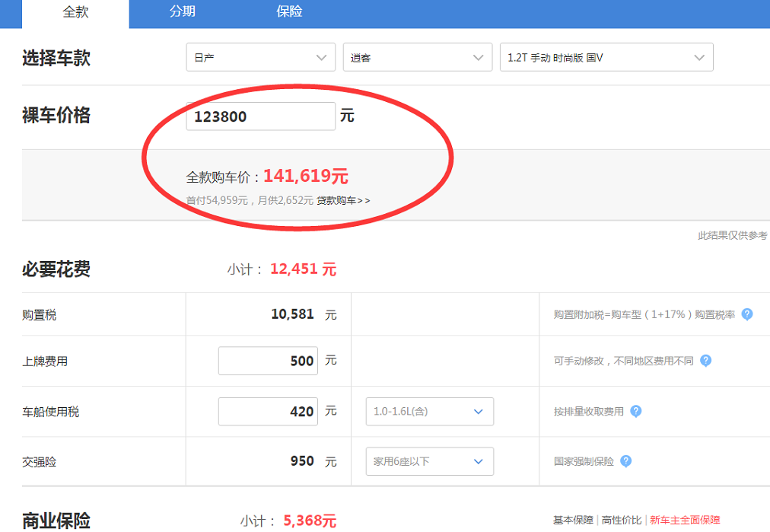The height and width of the screenshot is (532, 770).
Task: Click the 10,581 purchase tax value
Action: [292, 314]
